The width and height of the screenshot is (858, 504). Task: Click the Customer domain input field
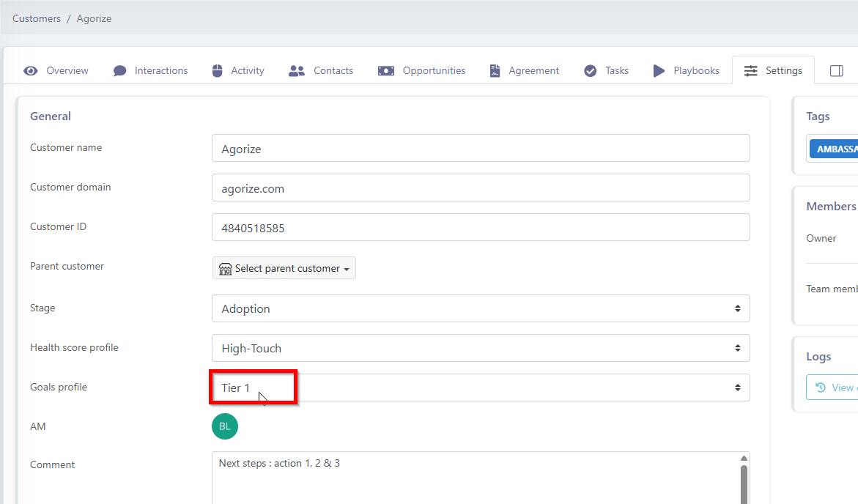(x=481, y=188)
